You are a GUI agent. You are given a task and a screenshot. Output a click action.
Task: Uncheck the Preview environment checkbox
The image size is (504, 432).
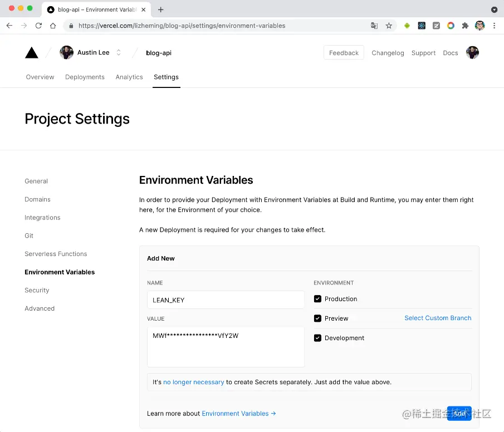[317, 318]
